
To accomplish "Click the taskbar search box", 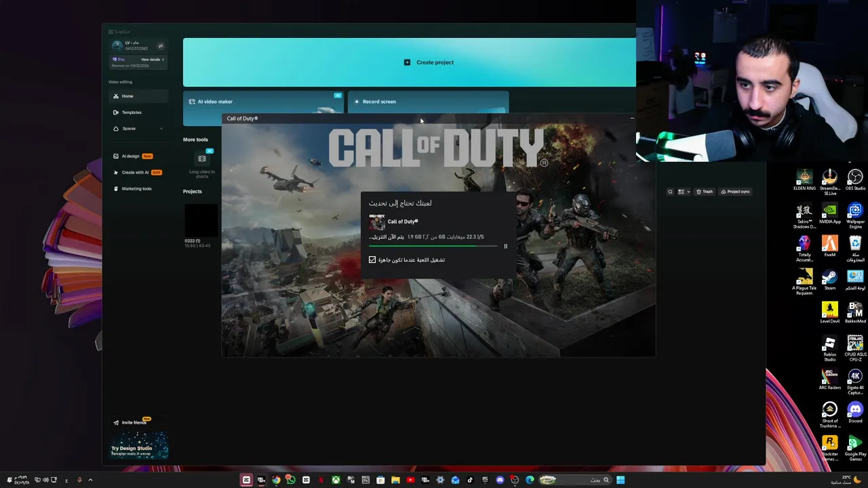I will click(576, 480).
